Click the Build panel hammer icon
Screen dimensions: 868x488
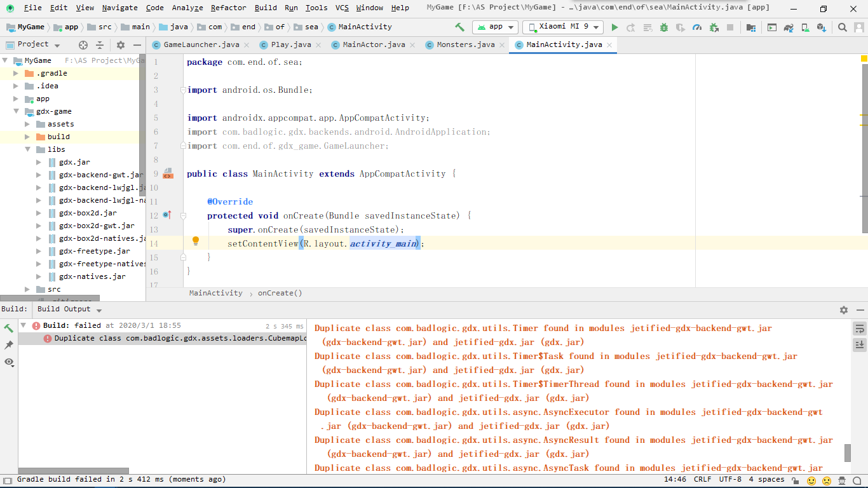point(9,329)
